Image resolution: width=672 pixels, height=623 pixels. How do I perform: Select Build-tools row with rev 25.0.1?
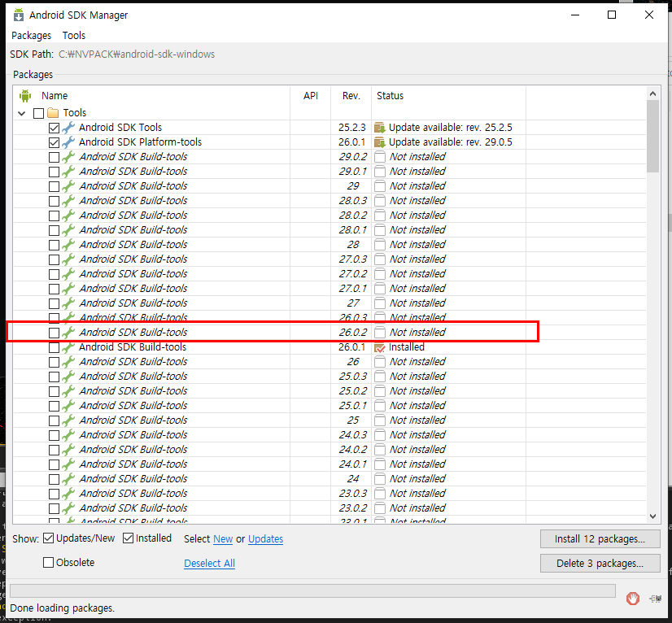click(x=329, y=406)
